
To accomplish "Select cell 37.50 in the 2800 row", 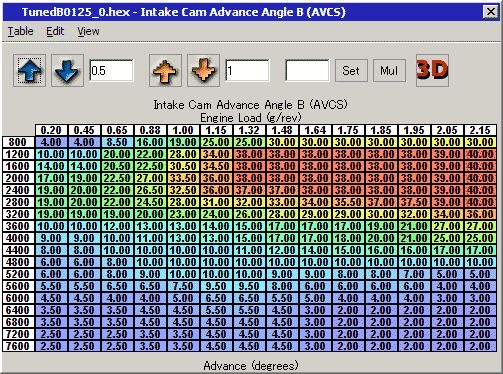I will (x=414, y=202).
